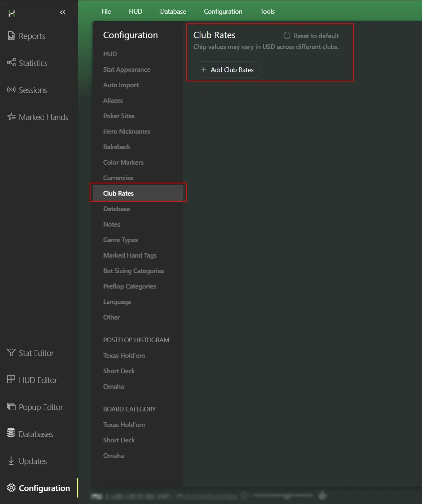The width and height of the screenshot is (422, 504).
Task: Click Reset to default
Action: click(x=311, y=36)
